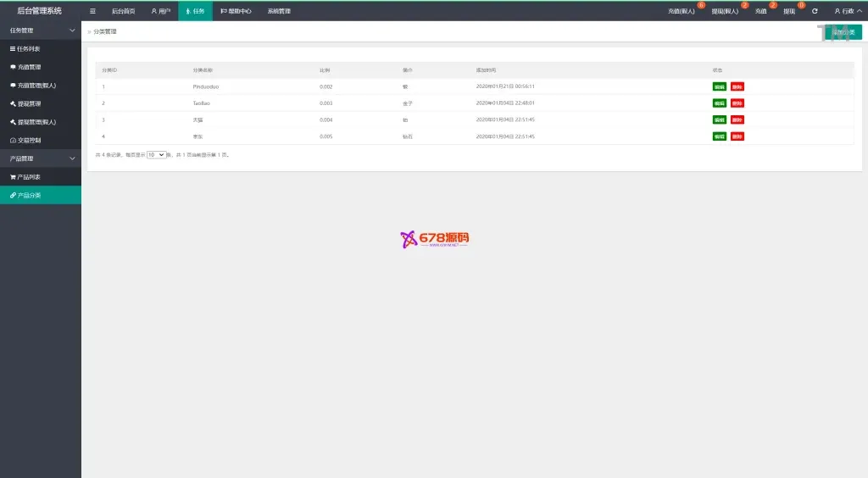Delete the TaoBao category row

737,103
